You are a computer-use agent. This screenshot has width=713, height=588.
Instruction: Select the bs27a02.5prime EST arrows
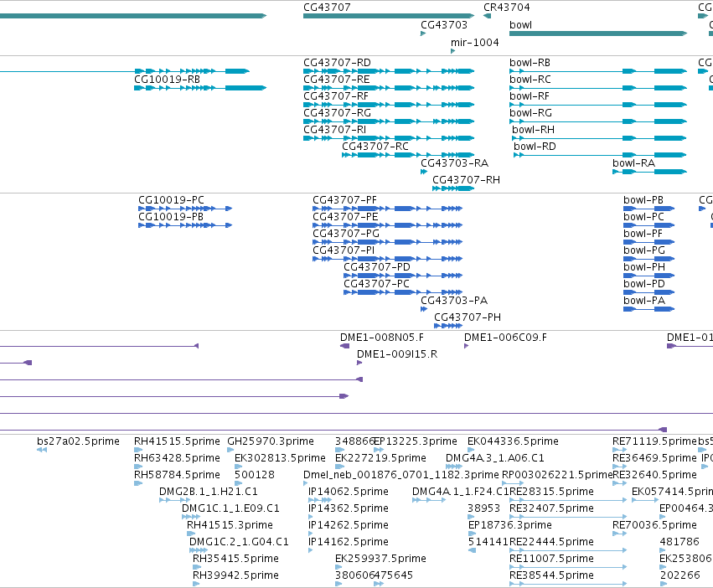coord(42,450)
